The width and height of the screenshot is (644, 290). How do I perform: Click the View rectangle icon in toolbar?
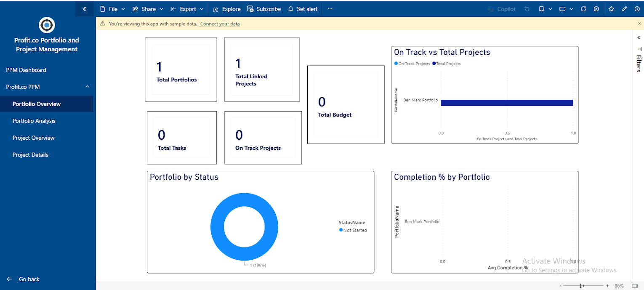[562, 9]
